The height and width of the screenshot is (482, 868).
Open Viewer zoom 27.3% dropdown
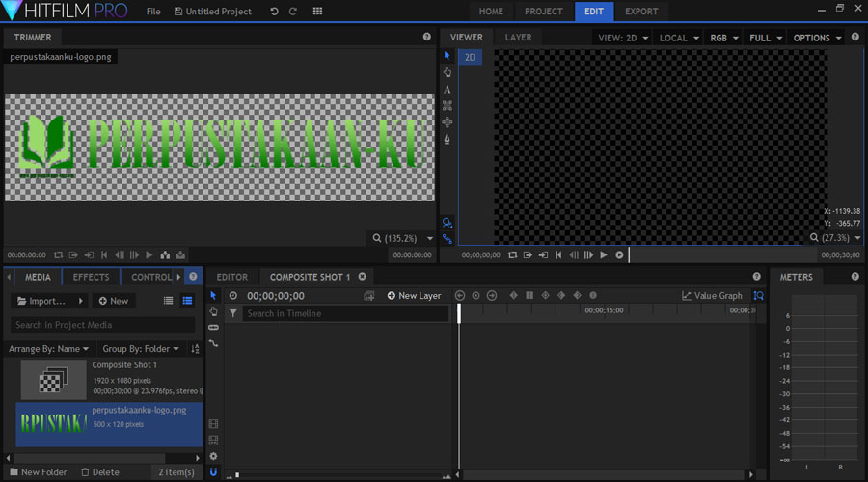click(x=857, y=238)
